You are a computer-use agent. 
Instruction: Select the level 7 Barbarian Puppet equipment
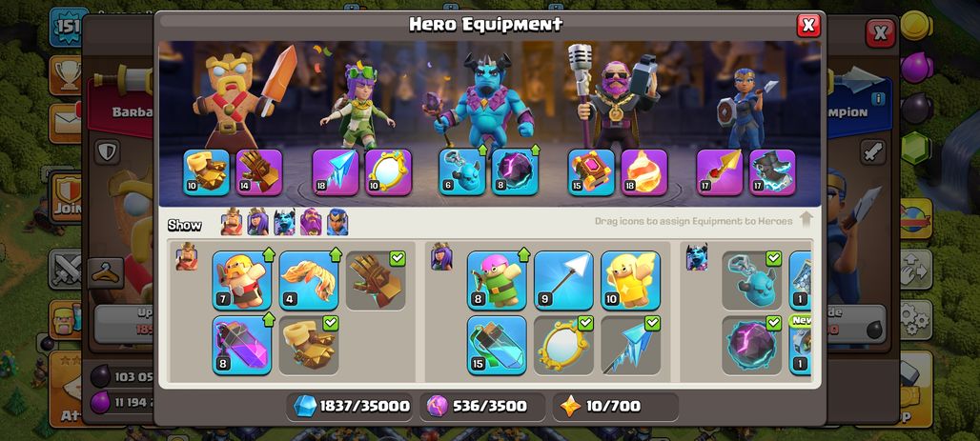coord(242,280)
